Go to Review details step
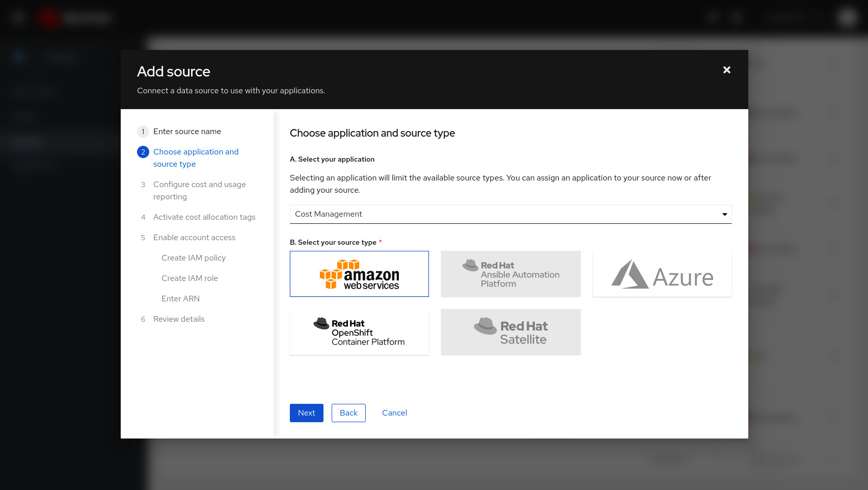 coord(179,319)
